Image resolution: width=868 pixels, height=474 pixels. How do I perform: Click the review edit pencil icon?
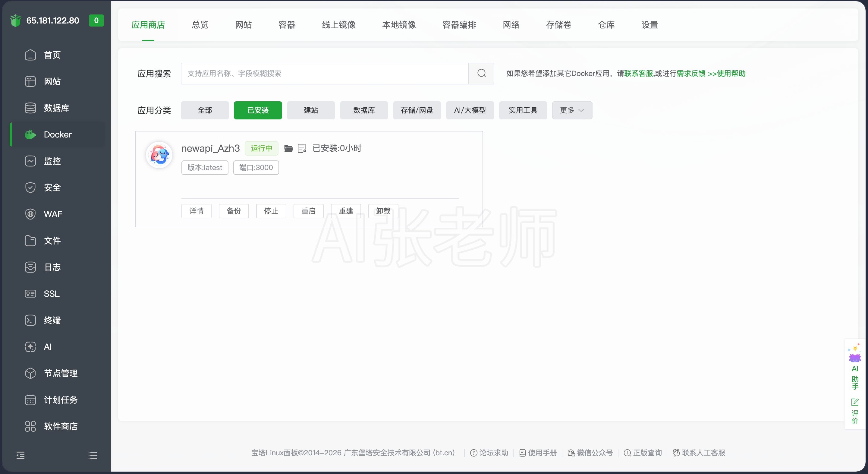pyautogui.click(x=855, y=402)
